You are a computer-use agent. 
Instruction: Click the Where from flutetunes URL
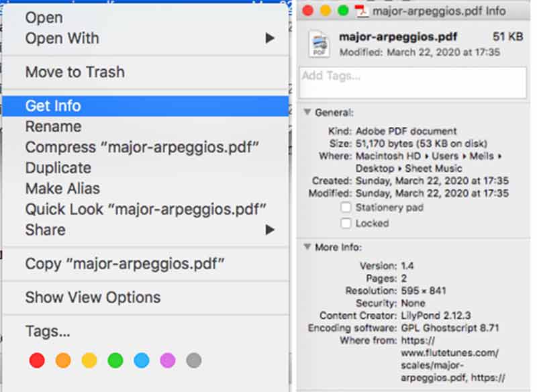(x=452, y=359)
